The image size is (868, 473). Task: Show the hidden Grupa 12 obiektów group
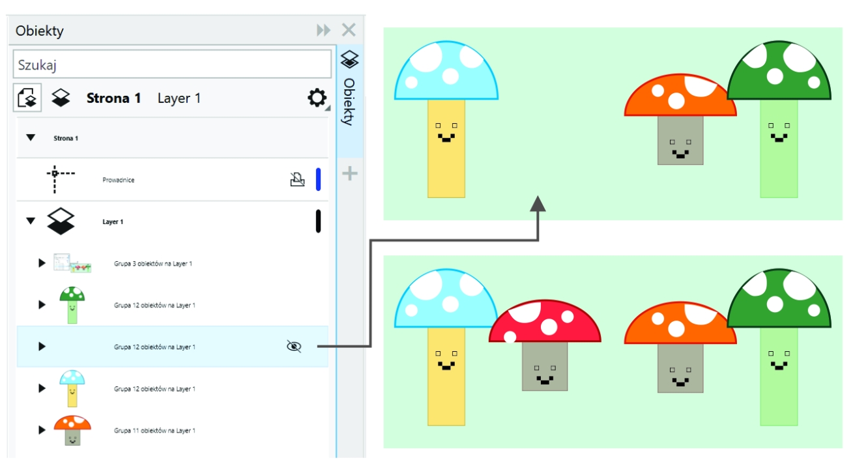(295, 347)
